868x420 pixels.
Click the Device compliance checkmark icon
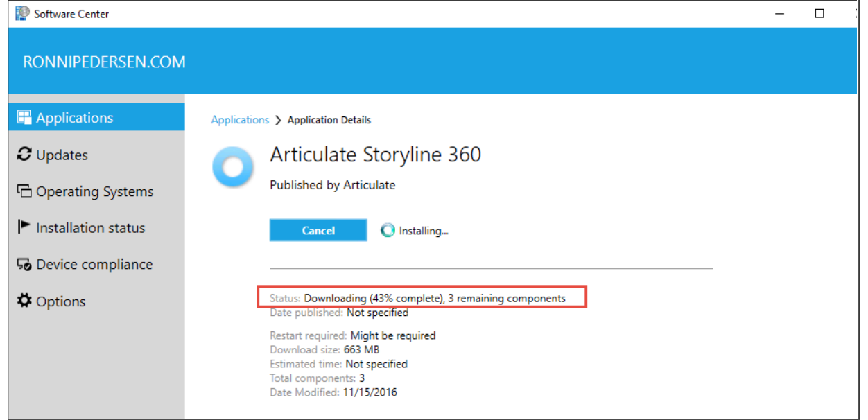[x=24, y=264]
